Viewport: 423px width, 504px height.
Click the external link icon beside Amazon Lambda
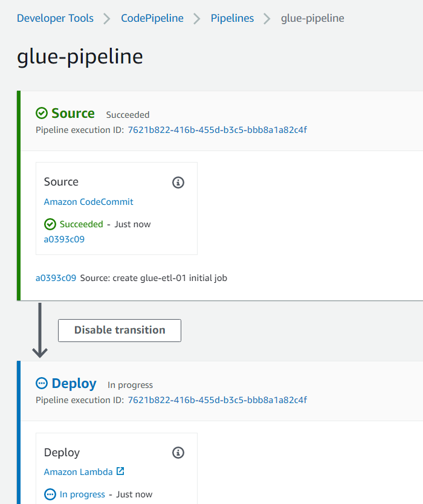tap(120, 471)
